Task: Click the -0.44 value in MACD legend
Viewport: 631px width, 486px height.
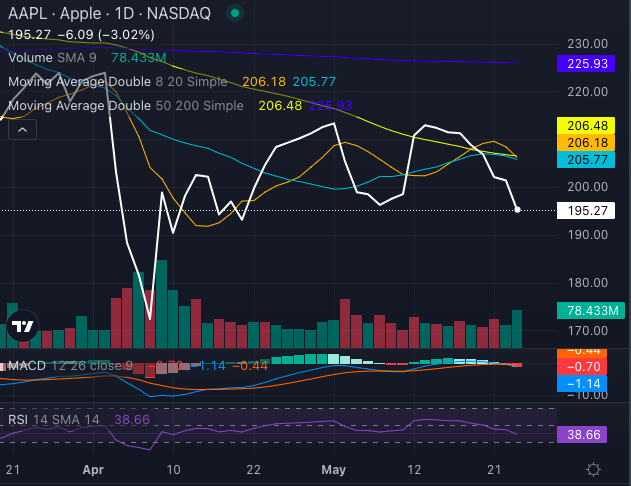Action: 250,366
